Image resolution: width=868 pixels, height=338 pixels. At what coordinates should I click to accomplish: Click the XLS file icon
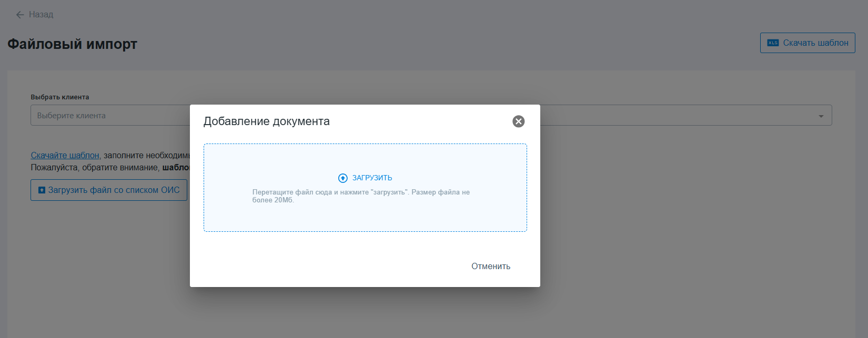click(773, 43)
